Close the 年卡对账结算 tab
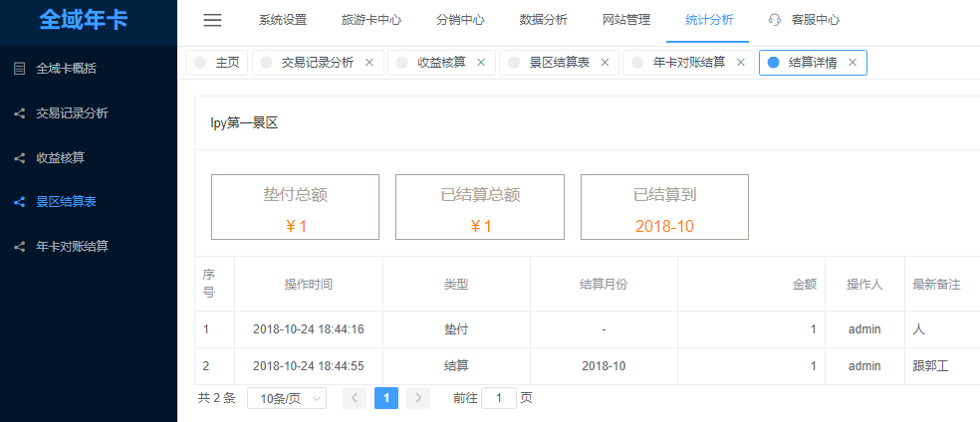 740,63
